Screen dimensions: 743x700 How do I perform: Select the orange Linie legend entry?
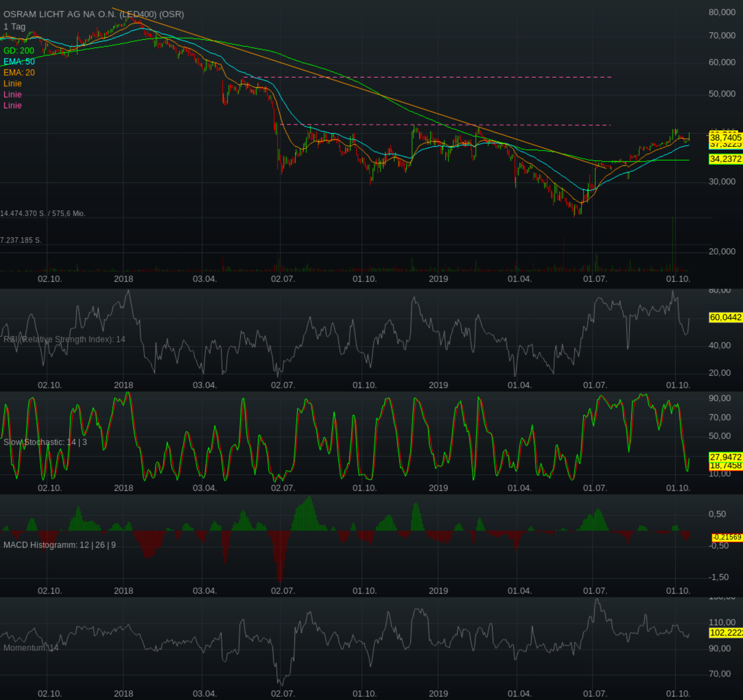point(13,84)
